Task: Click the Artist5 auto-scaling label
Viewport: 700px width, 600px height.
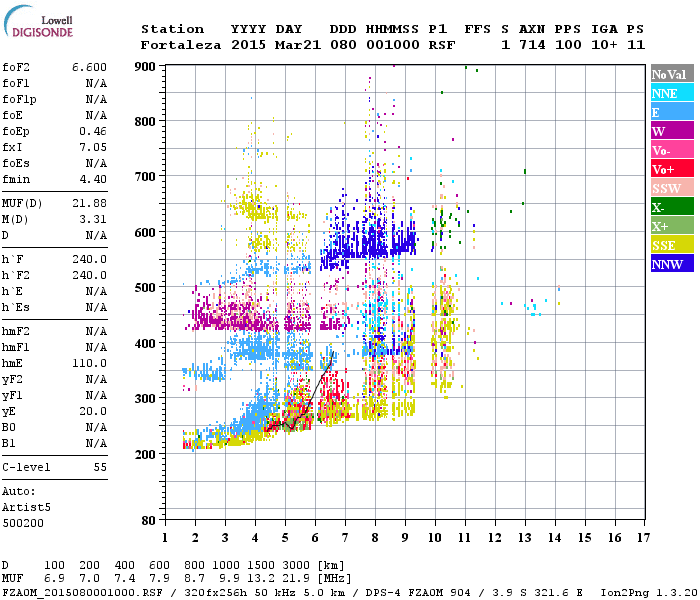Action: 26,508
